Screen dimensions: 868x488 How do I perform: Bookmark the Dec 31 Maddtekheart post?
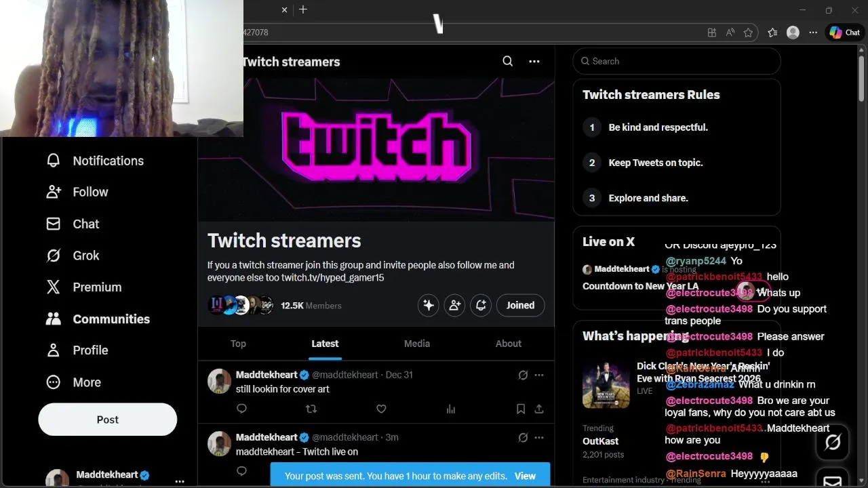(521, 409)
